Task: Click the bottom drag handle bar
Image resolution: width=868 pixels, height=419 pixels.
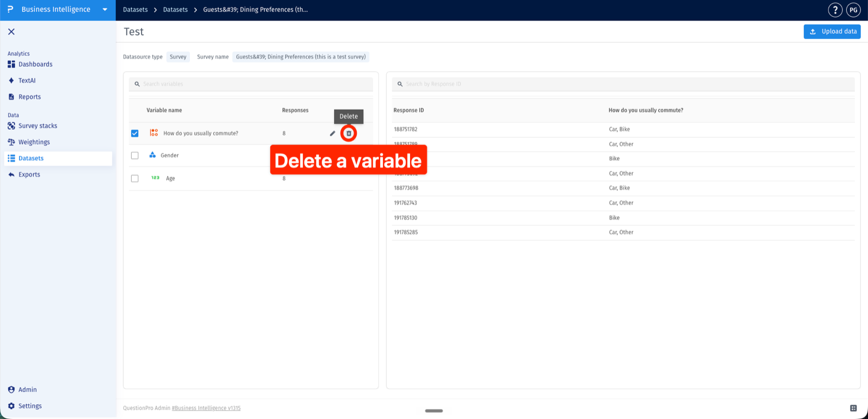Action: tap(434, 411)
